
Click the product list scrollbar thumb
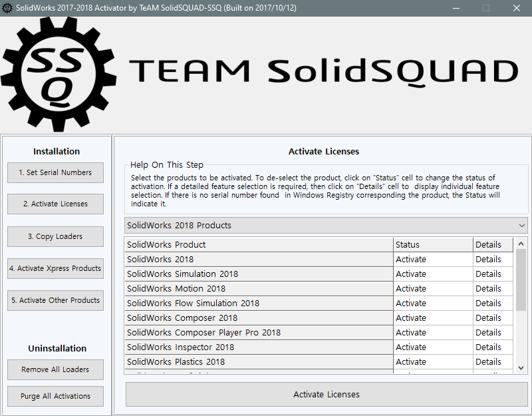521,280
